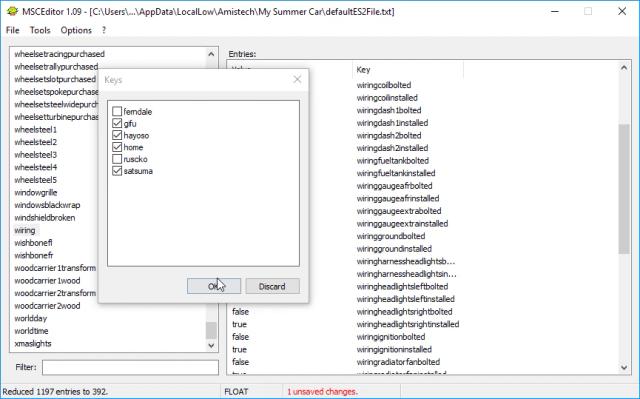Select wheelsteel5 in the list
Viewport: 640px width, 399px height.
point(36,180)
